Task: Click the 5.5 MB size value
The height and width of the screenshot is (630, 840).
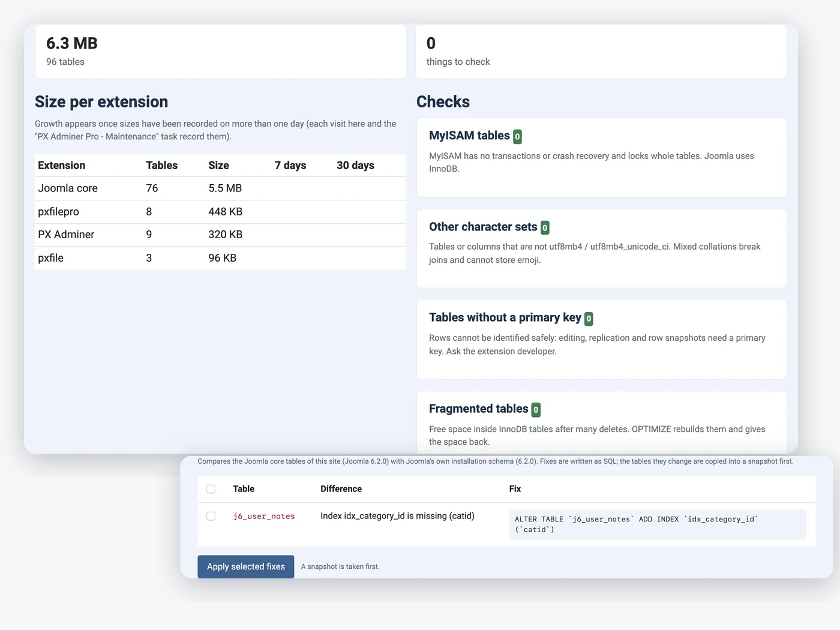Action: coord(225,188)
